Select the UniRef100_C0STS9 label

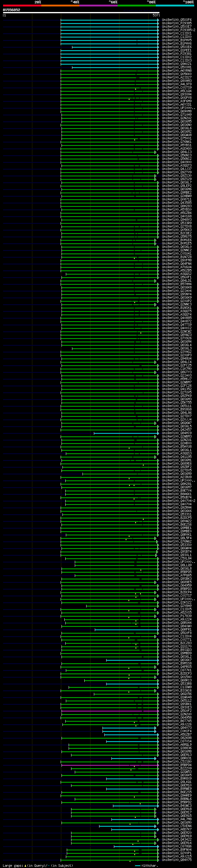(177, 88)
